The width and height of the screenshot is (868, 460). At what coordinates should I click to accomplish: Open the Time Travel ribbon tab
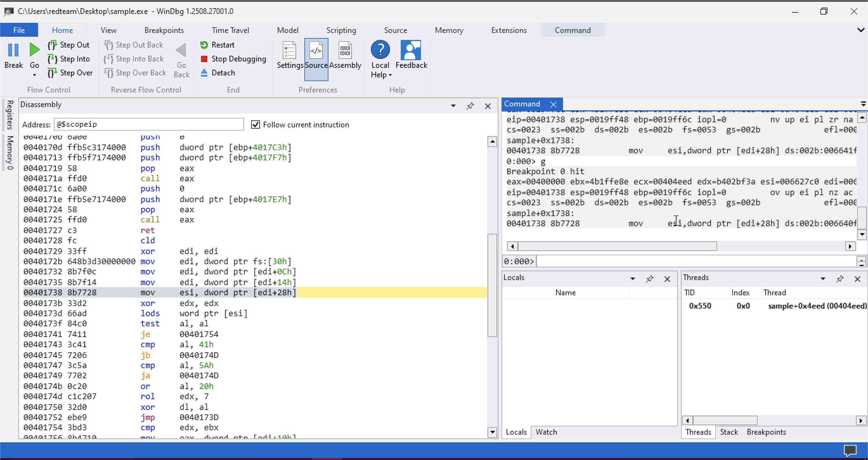coord(230,30)
